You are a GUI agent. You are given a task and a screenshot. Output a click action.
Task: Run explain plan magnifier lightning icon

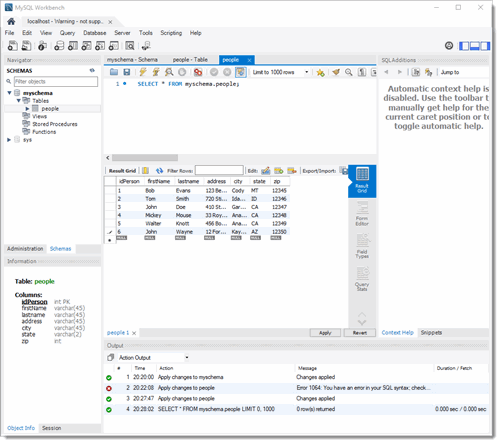click(x=169, y=72)
